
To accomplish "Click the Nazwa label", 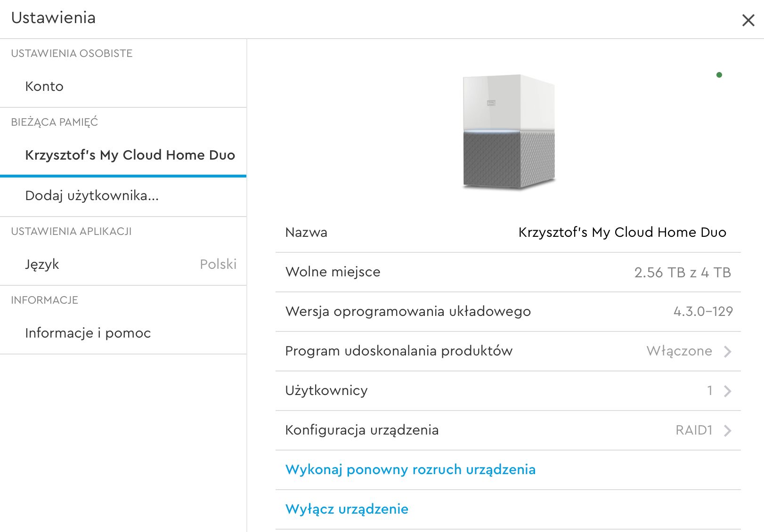I will tap(306, 233).
